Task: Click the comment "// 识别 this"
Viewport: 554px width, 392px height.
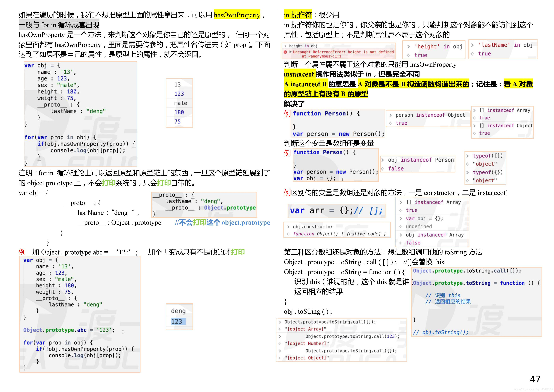Action: click(443, 295)
